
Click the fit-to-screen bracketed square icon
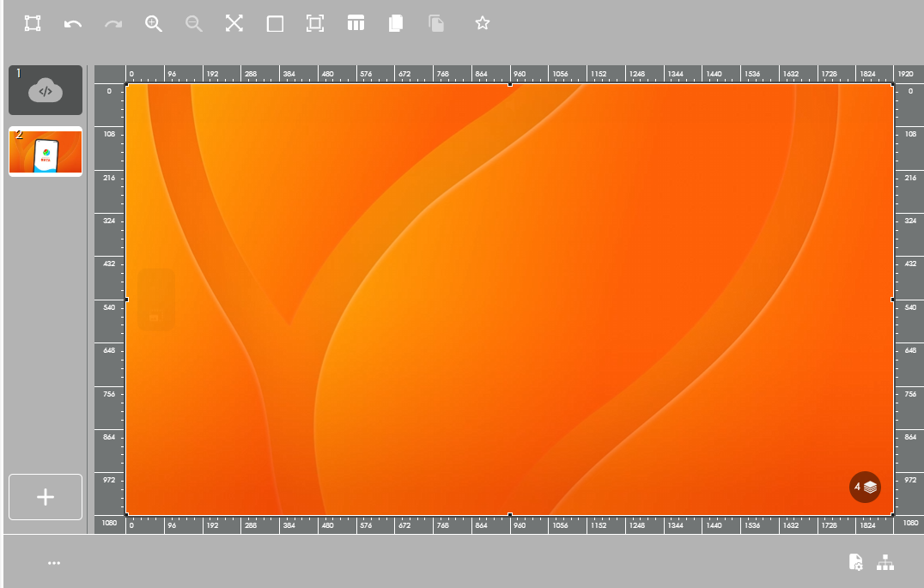(x=315, y=23)
